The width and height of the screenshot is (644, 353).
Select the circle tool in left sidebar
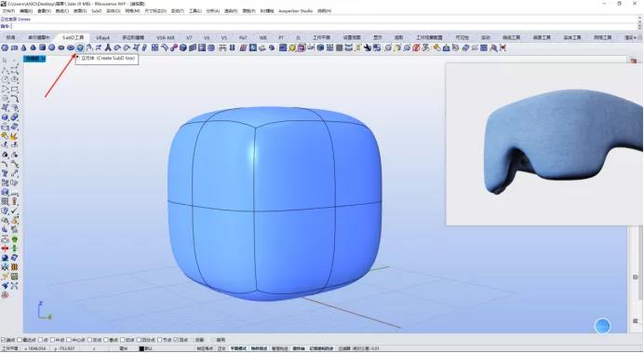click(5, 80)
